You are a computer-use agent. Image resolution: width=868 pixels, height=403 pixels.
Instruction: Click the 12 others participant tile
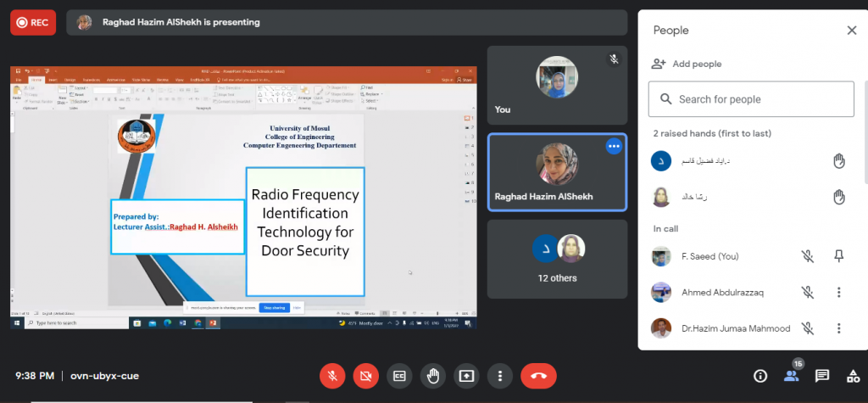point(557,258)
